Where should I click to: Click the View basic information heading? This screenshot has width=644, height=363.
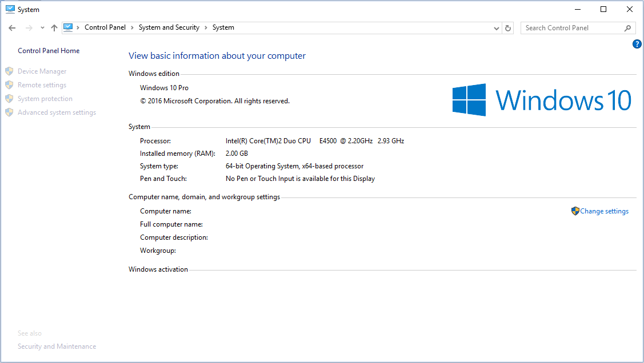(x=217, y=56)
